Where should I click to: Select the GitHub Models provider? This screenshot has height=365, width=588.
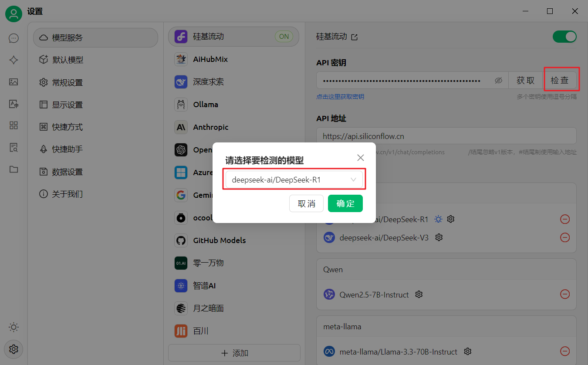pos(234,240)
